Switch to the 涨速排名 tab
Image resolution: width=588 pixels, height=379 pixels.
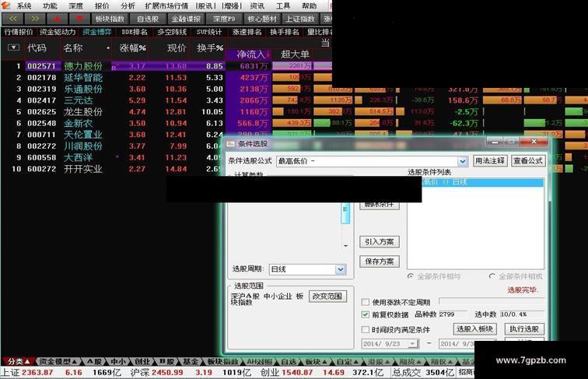pos(247,32)
